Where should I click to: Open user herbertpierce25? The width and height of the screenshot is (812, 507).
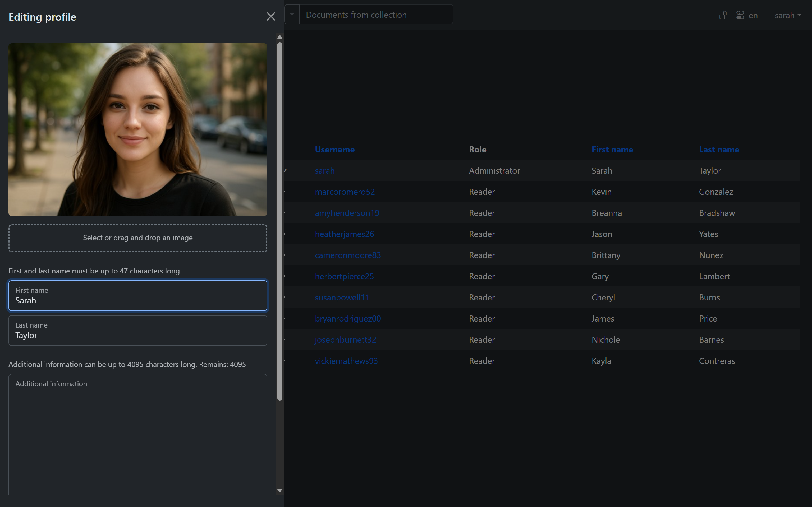[x=344, y=276]
